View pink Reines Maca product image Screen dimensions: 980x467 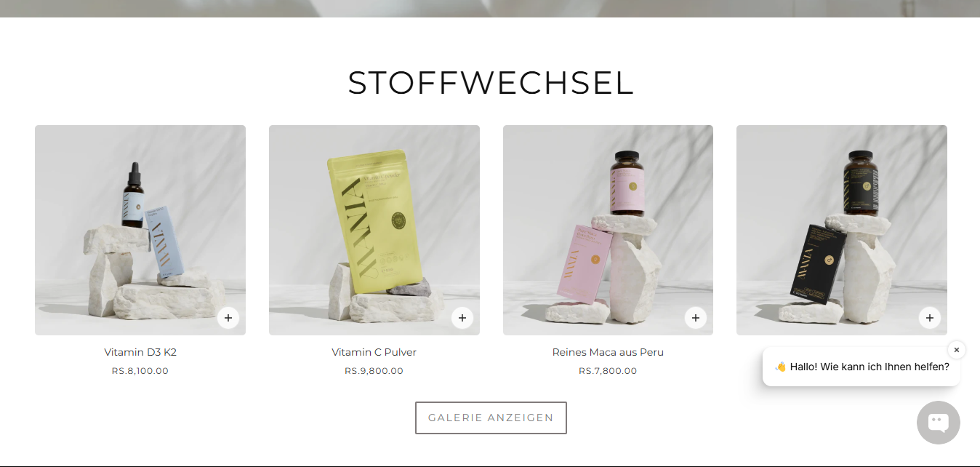[x=608, y=230]
